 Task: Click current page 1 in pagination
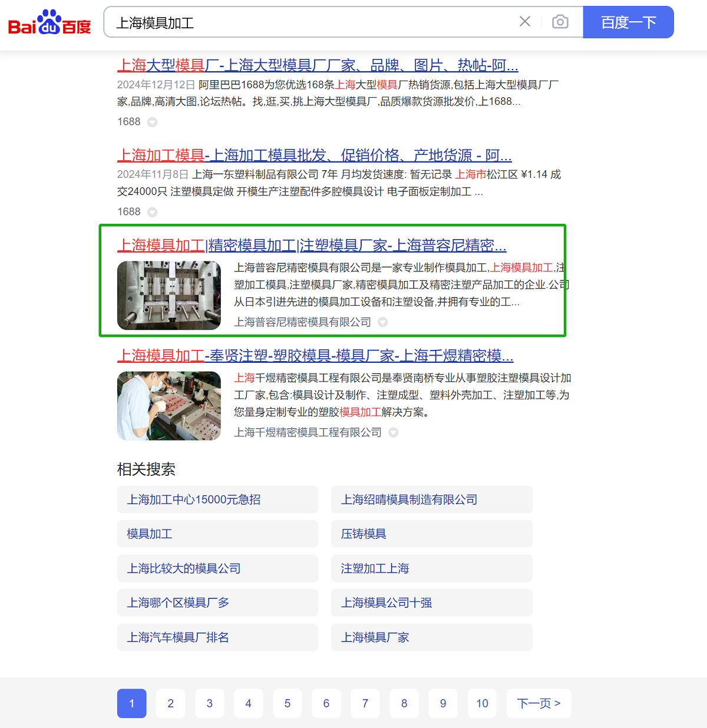tap(132, 703)
